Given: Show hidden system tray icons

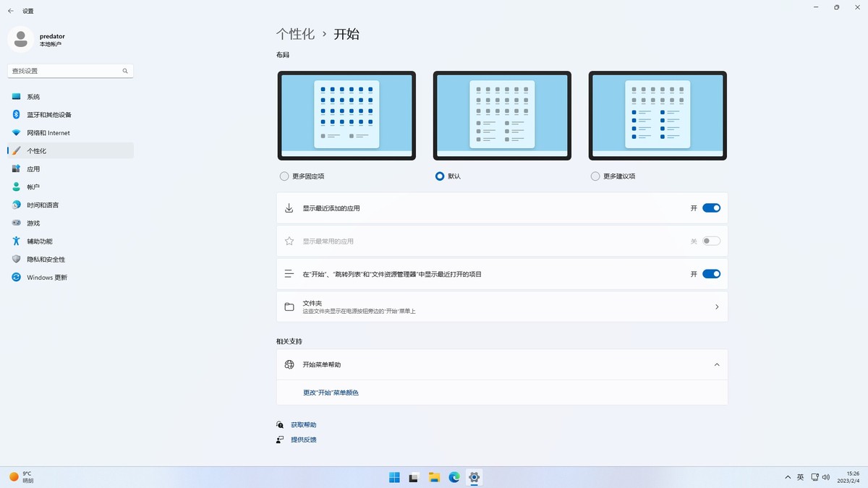Looking at the screenshot, I should click(787, 477).
